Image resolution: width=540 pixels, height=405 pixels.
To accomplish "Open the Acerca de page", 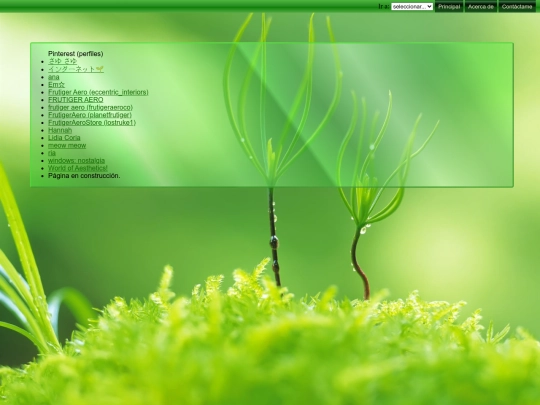I will click(x=480, y=7).
